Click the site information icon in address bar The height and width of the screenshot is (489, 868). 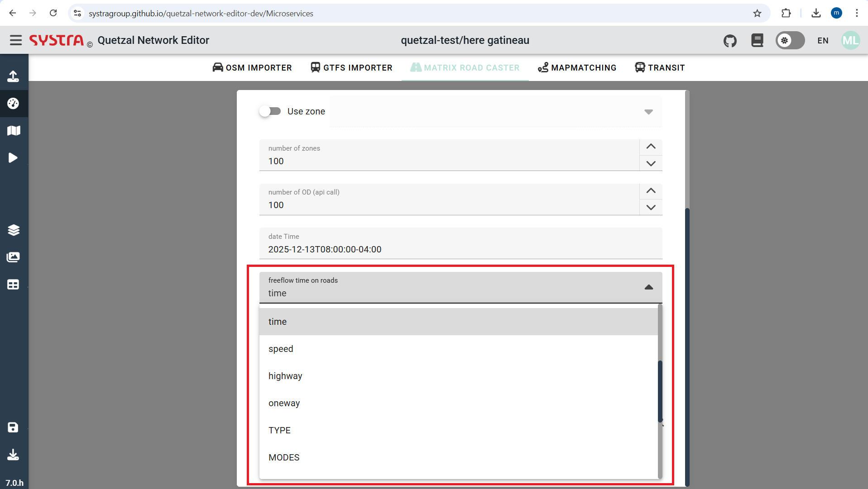pos(77,13)
